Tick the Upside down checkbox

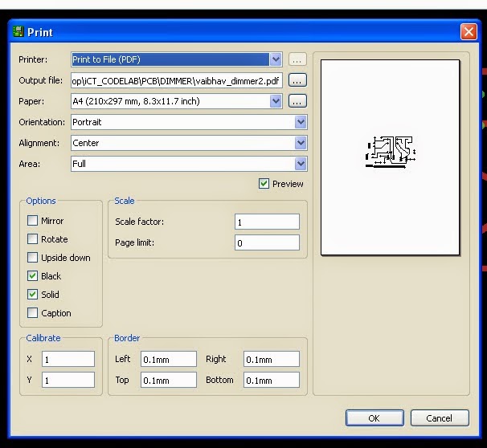[x=32, y=258]
